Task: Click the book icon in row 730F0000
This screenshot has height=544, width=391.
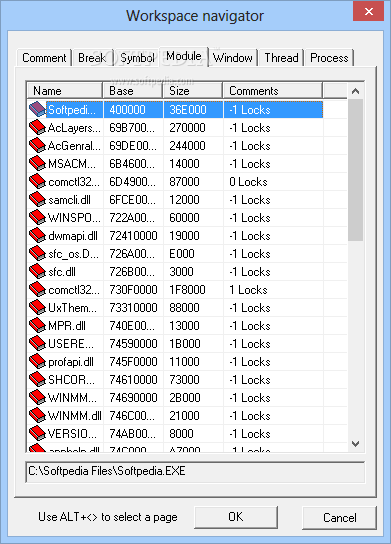Action: click(x=37, y=290)
